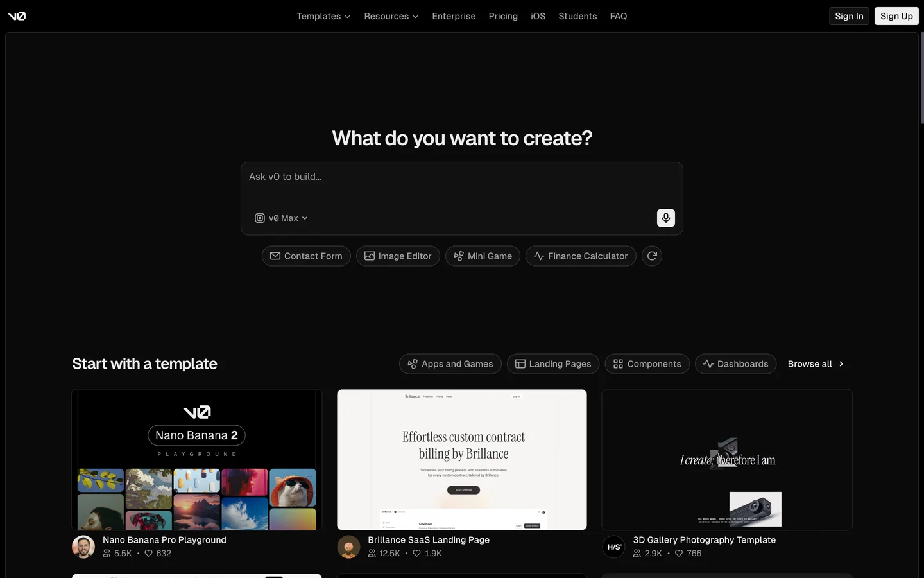
Task: Click heart icon beside 1.9K likes
Action: [x=416, y=554]
